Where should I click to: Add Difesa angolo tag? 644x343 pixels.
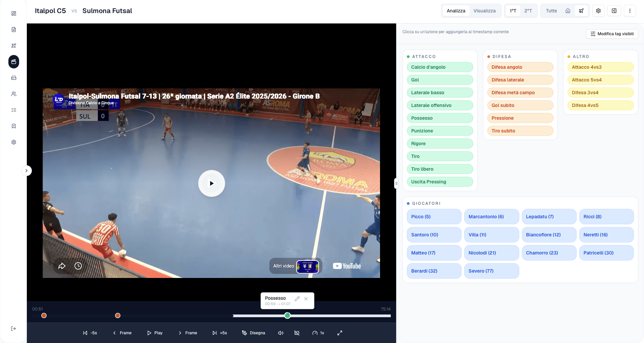(x=520, y=67)
